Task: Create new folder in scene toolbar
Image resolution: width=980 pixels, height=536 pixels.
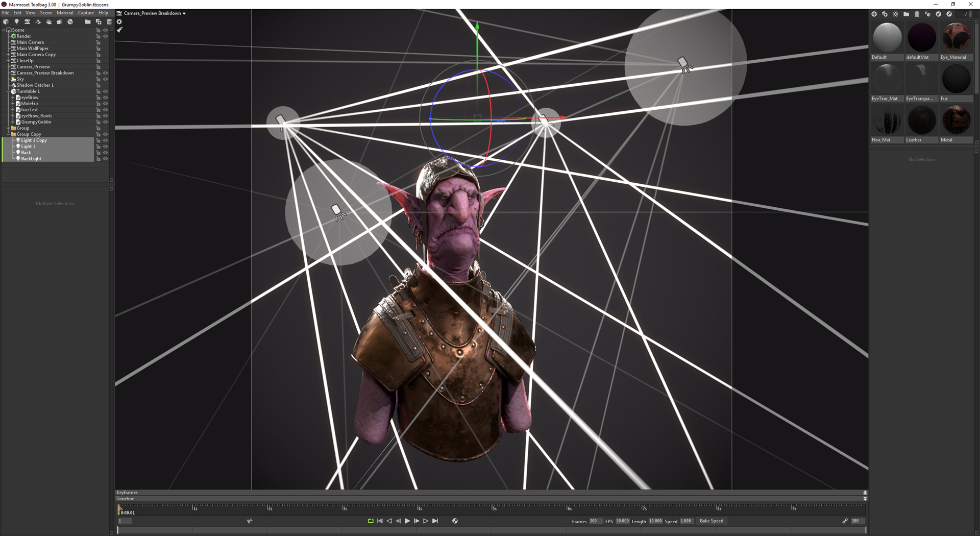Action: coord(88,22)
